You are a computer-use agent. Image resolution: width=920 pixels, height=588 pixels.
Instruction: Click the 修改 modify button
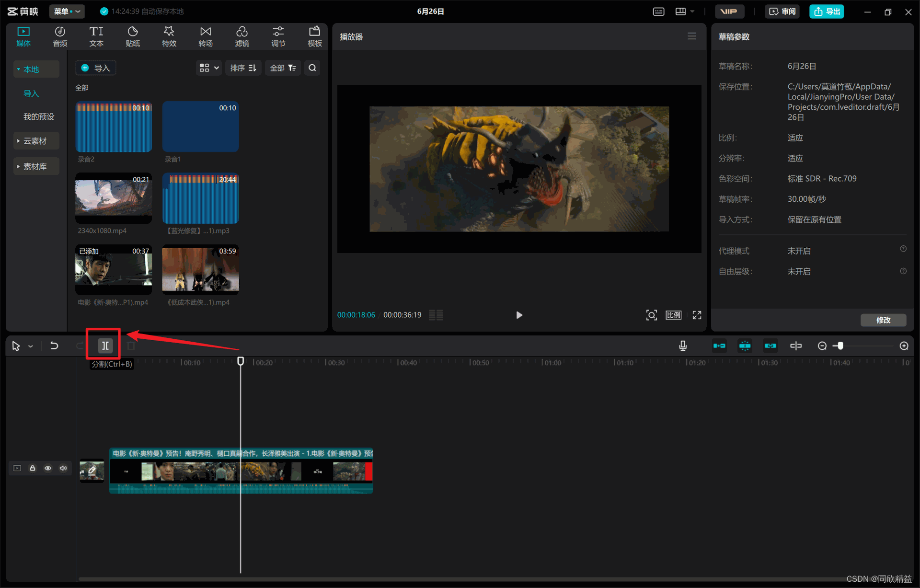click(x=883, y=320)
